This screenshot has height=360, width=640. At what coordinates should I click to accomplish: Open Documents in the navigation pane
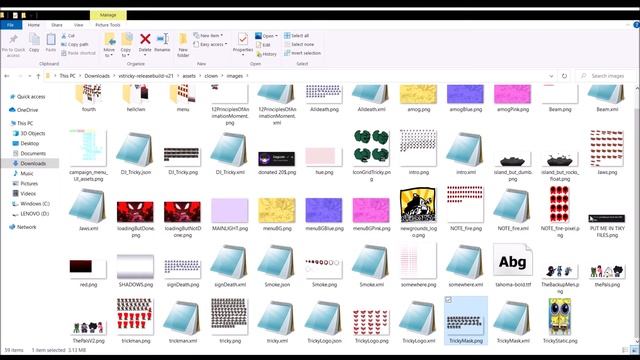29,153
